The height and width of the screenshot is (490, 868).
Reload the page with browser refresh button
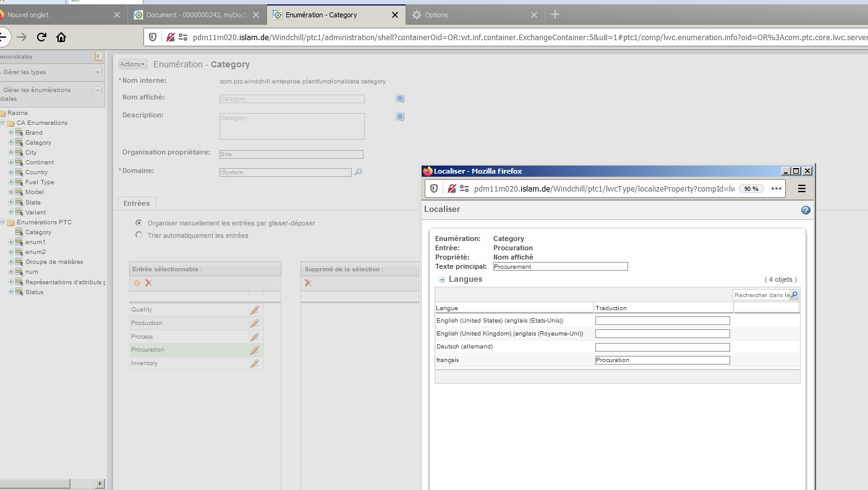41,37
